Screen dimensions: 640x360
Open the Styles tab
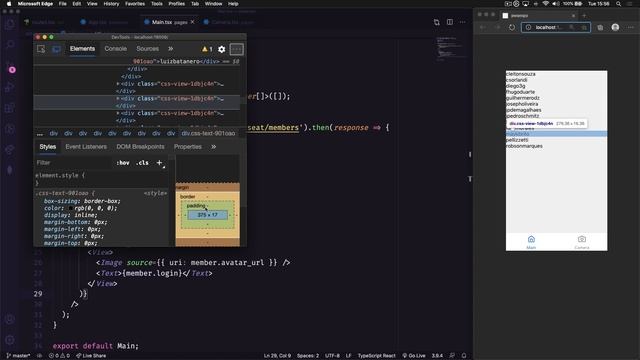coord(48,147)
